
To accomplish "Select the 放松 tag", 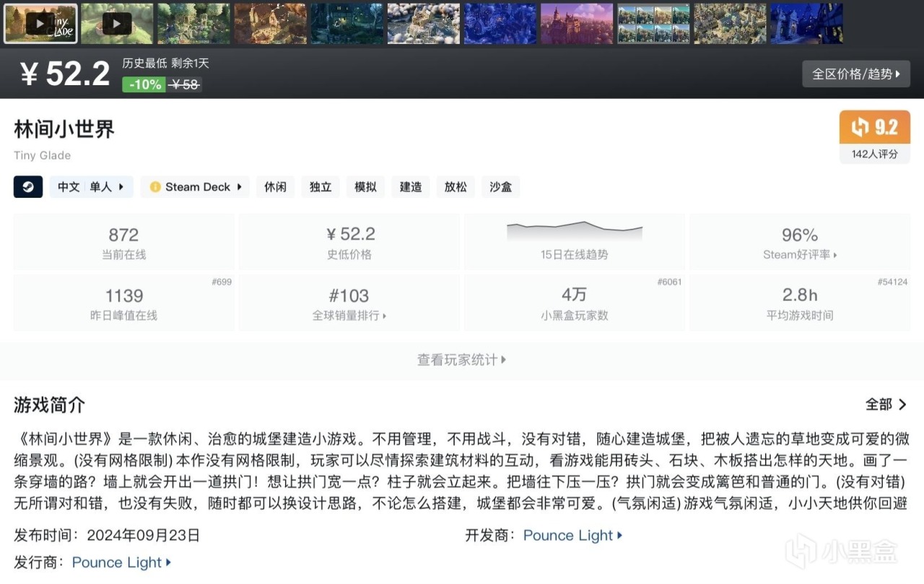I will (456, 187).
